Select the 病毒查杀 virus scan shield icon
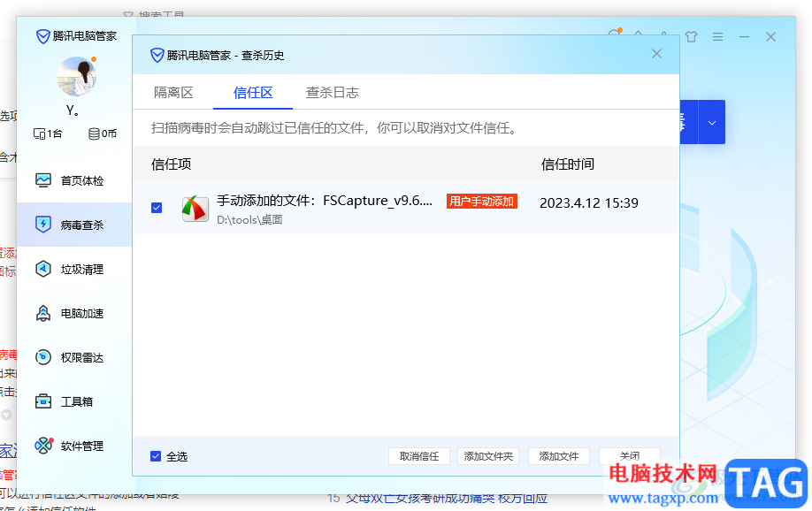Viewport: 812px width, 511px height. (43, 225)
